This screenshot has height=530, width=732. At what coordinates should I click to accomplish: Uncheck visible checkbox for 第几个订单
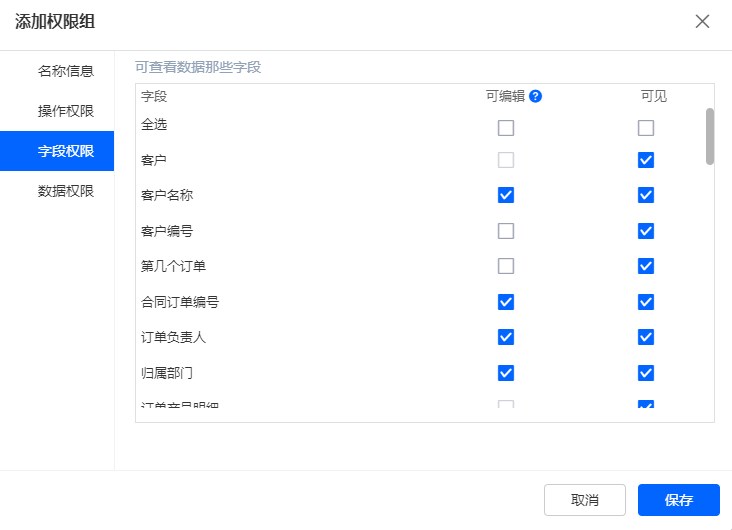[x=646, y=266]
